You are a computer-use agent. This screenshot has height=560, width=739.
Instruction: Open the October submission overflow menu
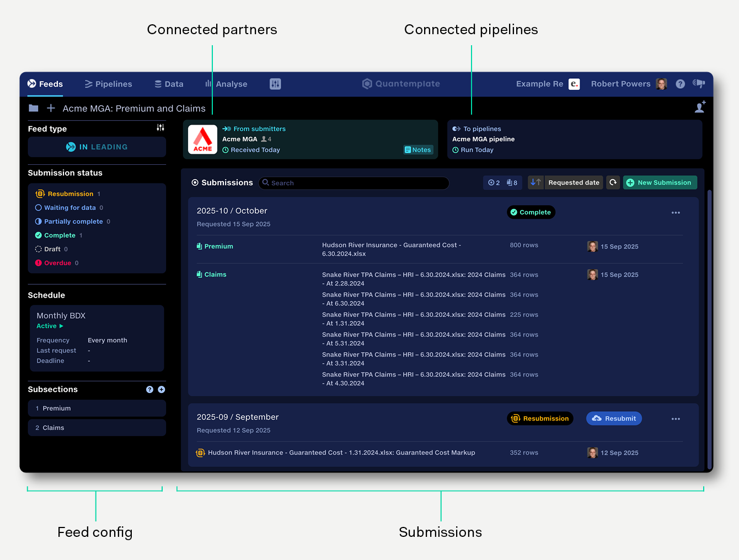click(676, 212)
